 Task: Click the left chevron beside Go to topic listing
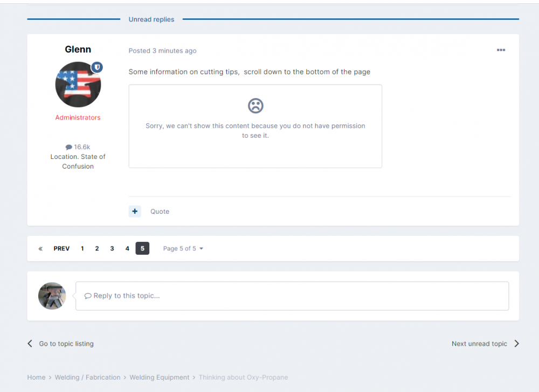pos(30,344)
